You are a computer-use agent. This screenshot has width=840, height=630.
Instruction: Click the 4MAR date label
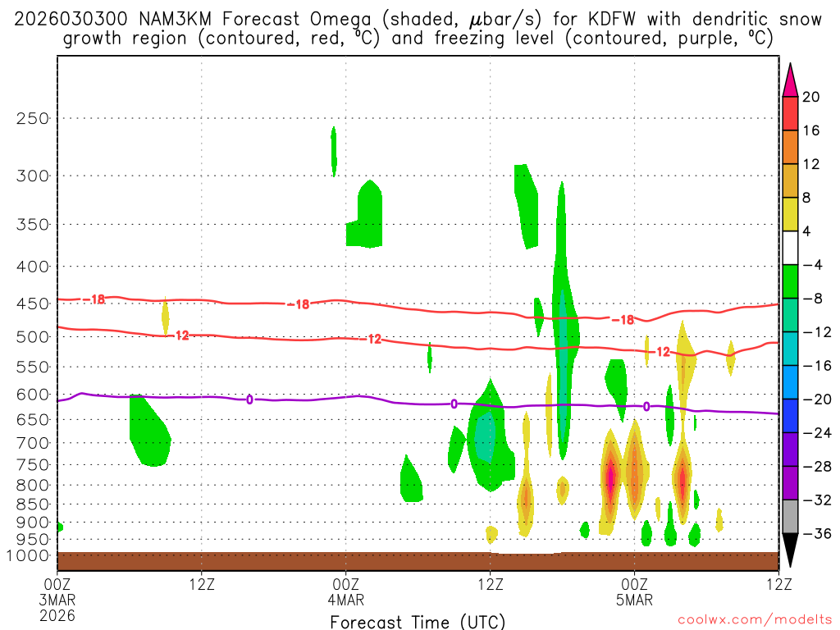[346, 600]
